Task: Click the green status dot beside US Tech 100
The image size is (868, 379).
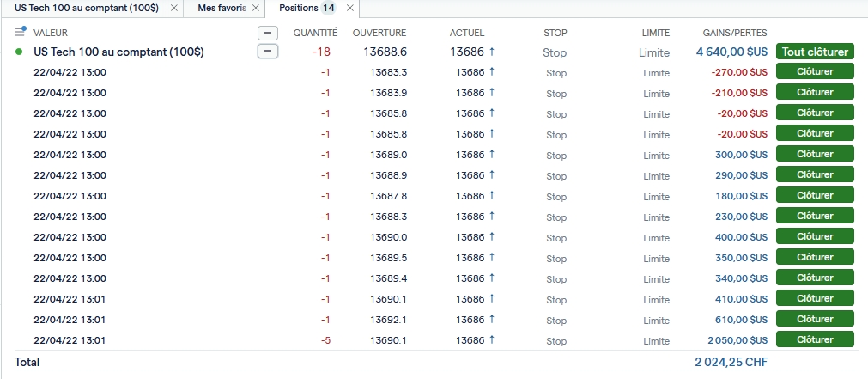Action: pos(19,52)
